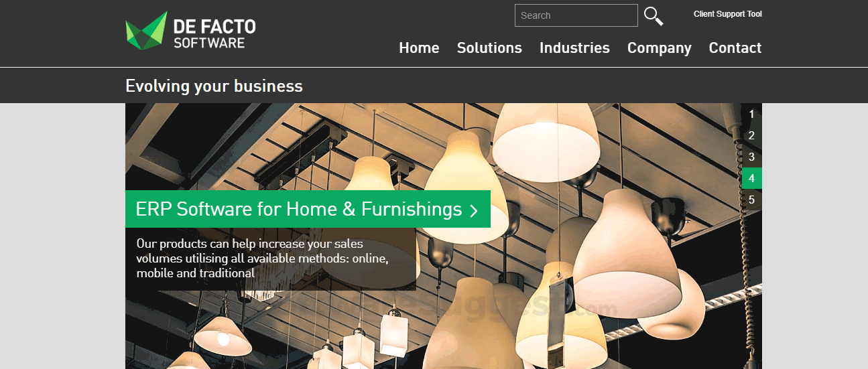Screen dimensions: 868x369
Task: Click the Evolving your business heading
Action: pos(214,86)
